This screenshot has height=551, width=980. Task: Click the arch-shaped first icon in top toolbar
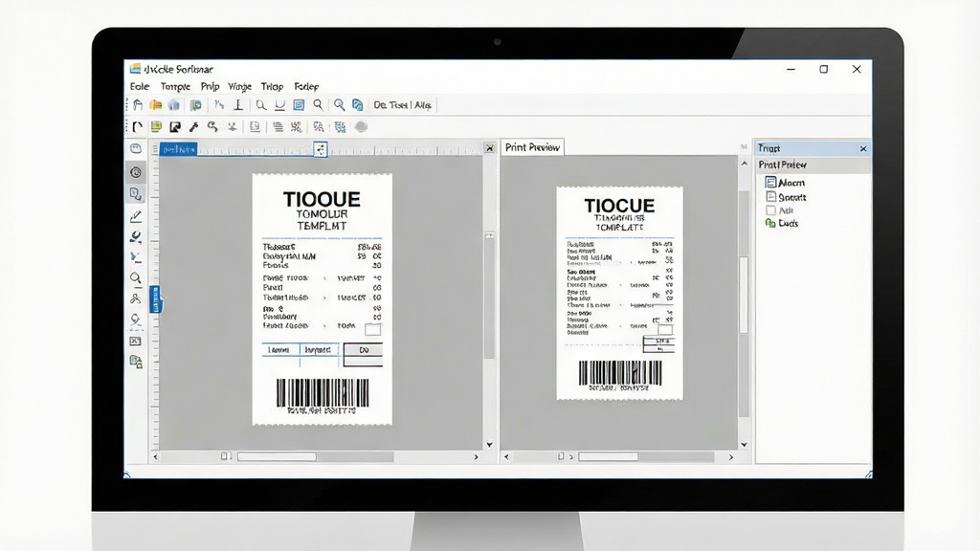click(x=138, y=105)
